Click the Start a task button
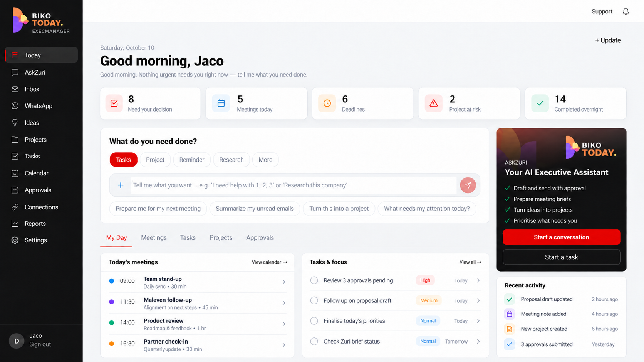The image size is (644, 362). click(561, 257)
